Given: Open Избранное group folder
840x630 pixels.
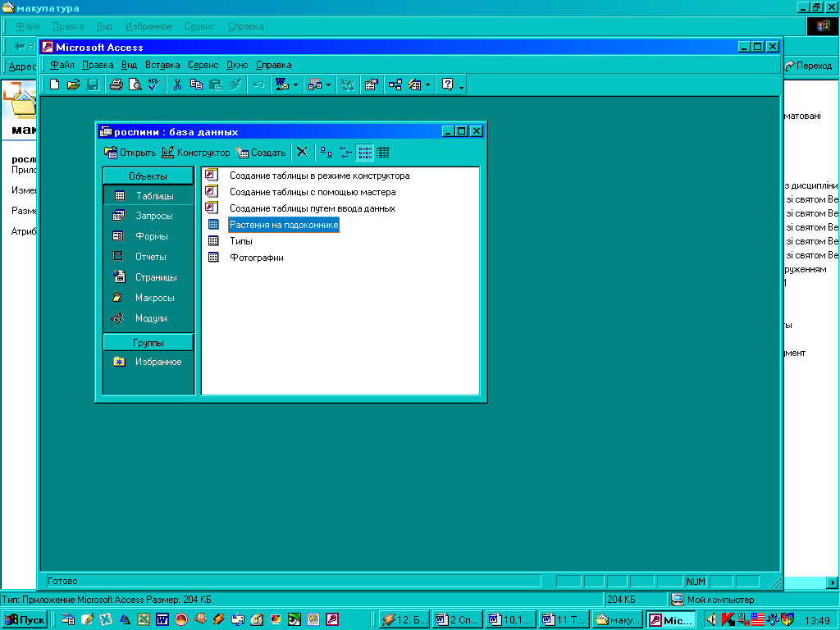Looking at the screenshot, I should point(148,362).
